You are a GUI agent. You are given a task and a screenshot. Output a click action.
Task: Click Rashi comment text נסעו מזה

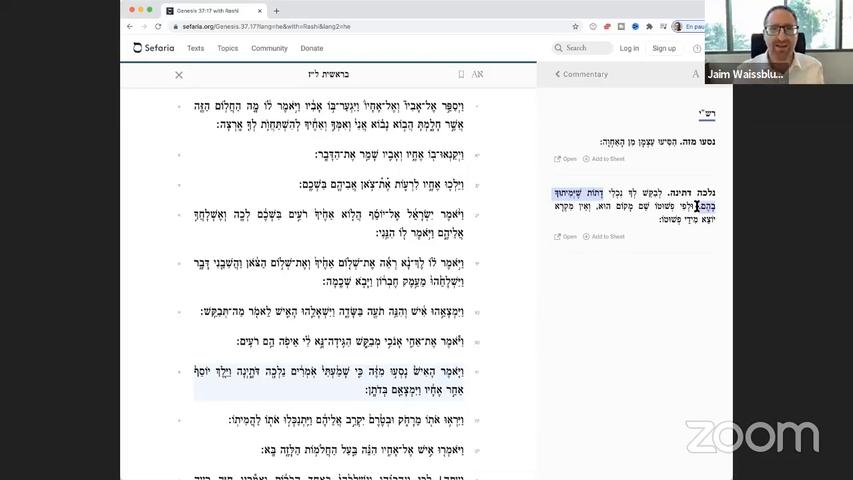[x=657, y=142]
